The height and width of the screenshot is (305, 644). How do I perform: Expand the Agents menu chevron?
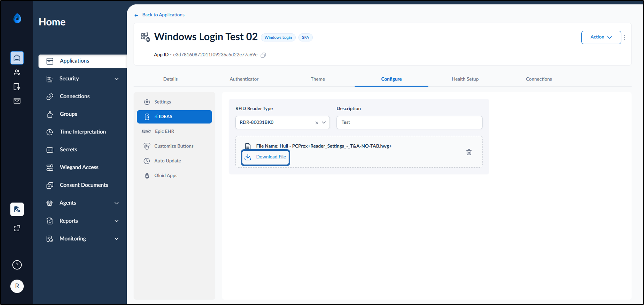(x=117, y=203)
